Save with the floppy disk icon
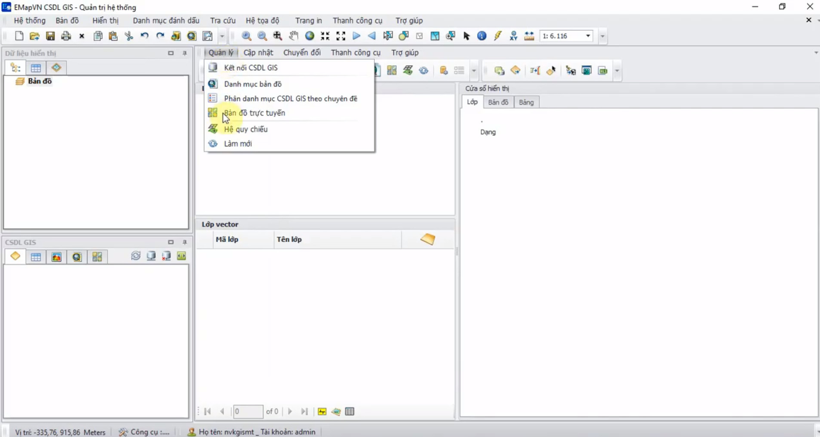Image resolution: width=820 pixels, height=437 pixels. coord(50,36)
